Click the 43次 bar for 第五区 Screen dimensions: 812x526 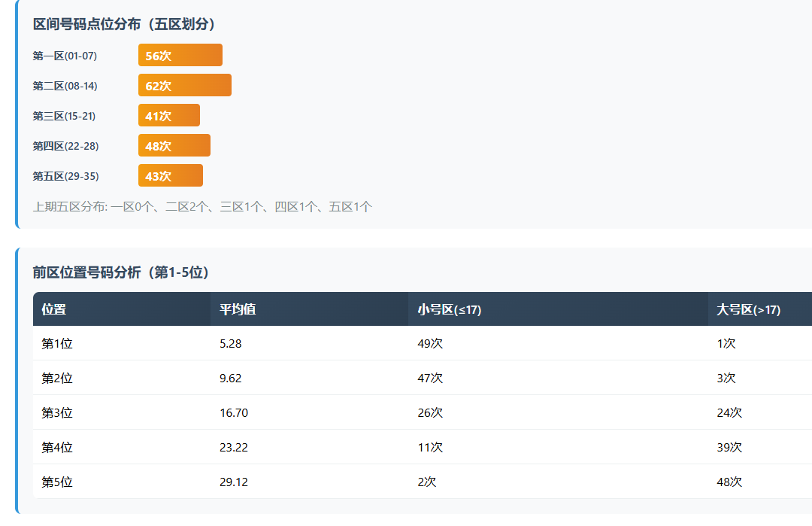(x=171, y=175)
